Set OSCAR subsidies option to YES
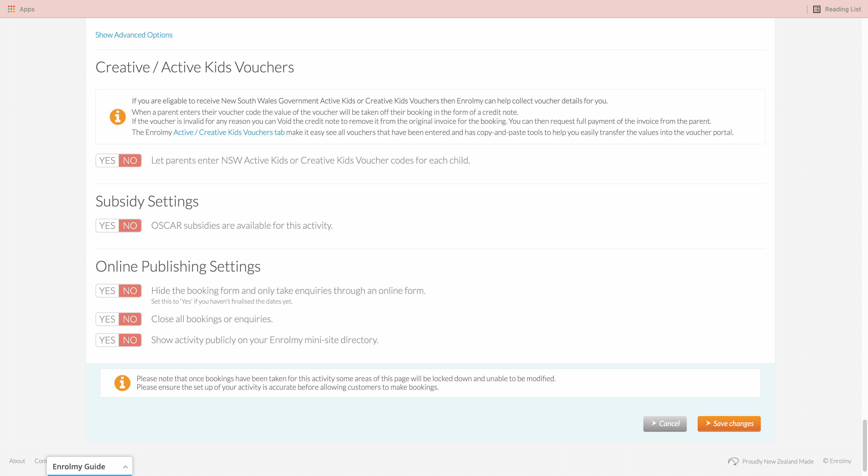The width and height of the screenshot is (868, 476). (107, 226)
